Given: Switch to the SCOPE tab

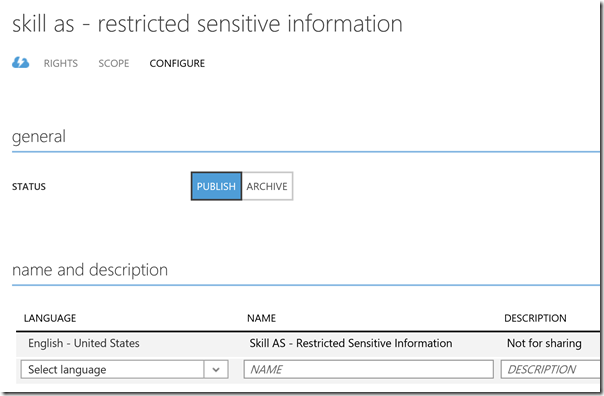Looking at the screenshot, I should point(114,63).
